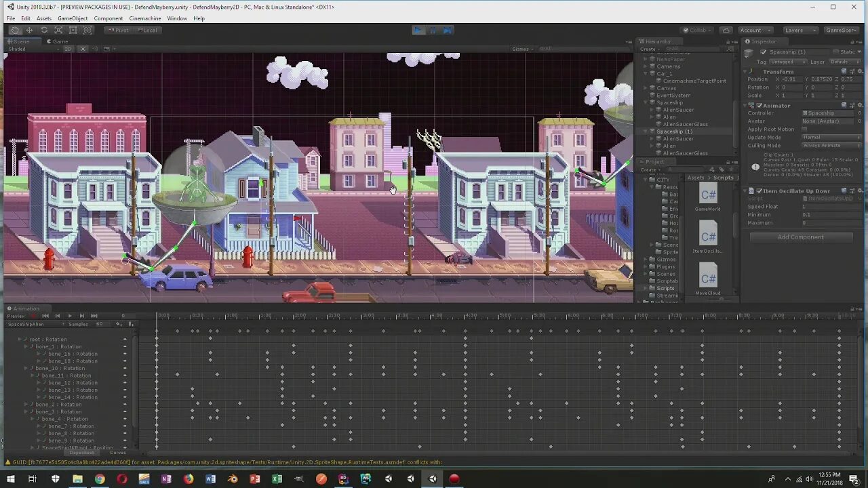Click the Add Component button
Screen dimensions: 868x488
[x=801, y=237]
